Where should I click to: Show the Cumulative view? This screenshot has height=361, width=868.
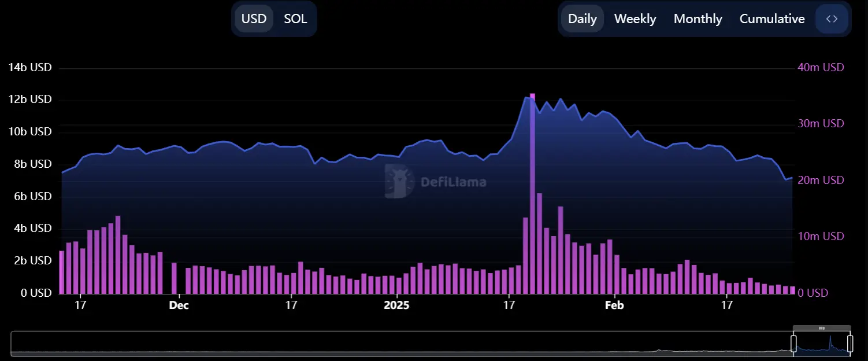(771, 19)
